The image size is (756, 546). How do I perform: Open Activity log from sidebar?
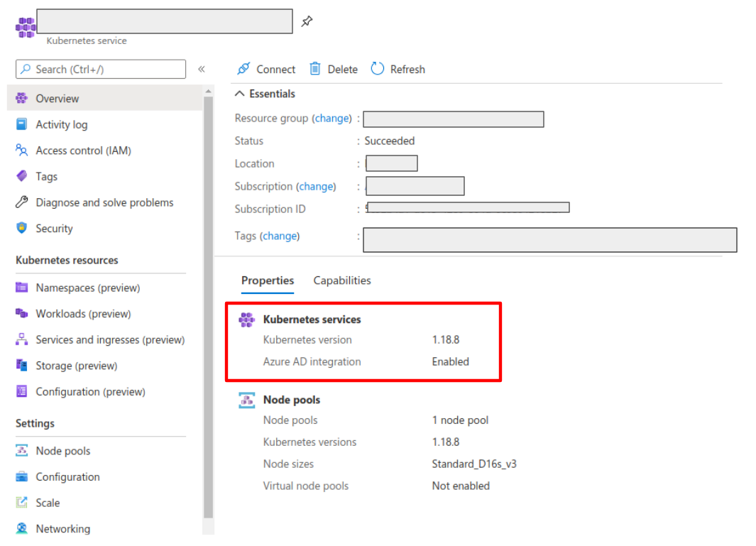[62, 125]
